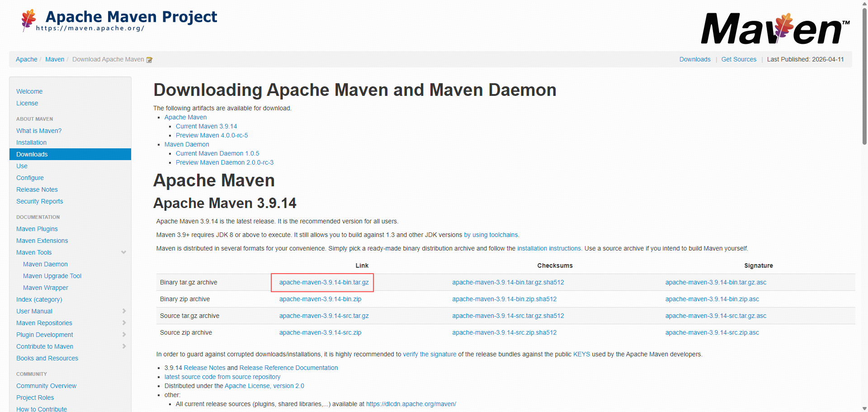Viewport: 868px width, 412px height.
Task: Open Release Reference Documentation link
Action: [288, 368]
